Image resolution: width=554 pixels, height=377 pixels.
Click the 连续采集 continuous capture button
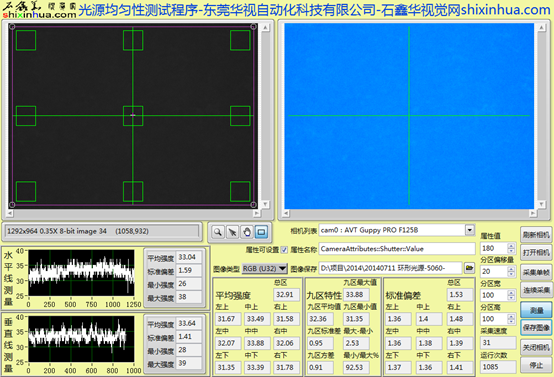(x=536, y=290)
